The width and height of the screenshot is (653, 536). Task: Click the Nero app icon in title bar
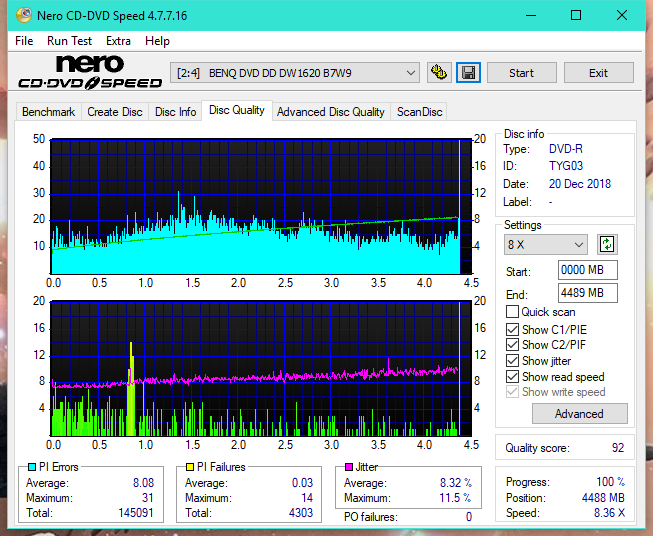(24, 15)
